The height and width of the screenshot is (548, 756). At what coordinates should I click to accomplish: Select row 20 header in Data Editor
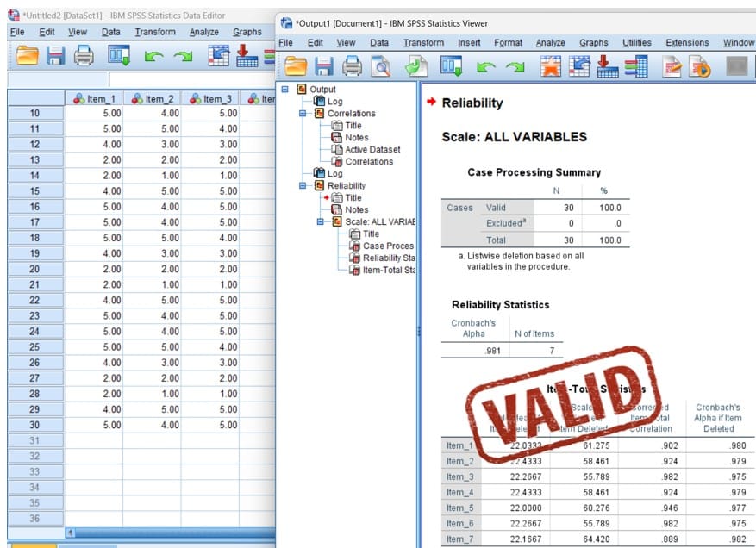pos(35,269)
